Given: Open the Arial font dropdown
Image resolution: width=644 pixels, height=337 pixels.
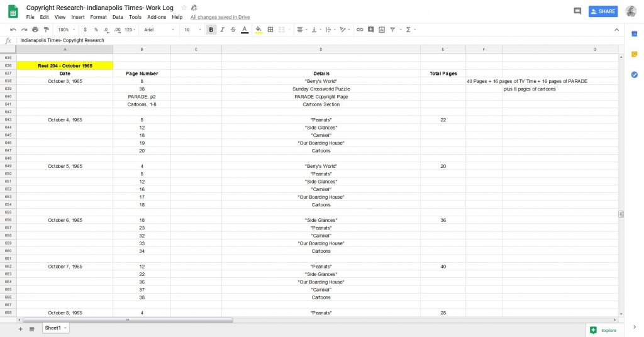Looking at the screenshot, I should (x=159, y=30).
